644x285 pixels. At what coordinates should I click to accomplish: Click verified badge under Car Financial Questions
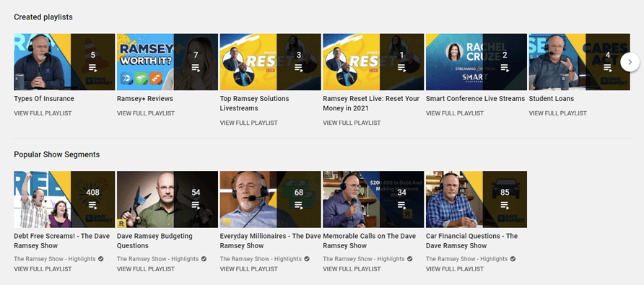[x=513, y=259]
